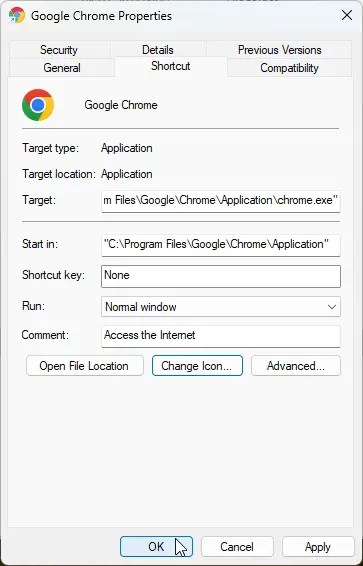Confirm changes with OK button
The image size is (363, 566).
click(156, 547)
